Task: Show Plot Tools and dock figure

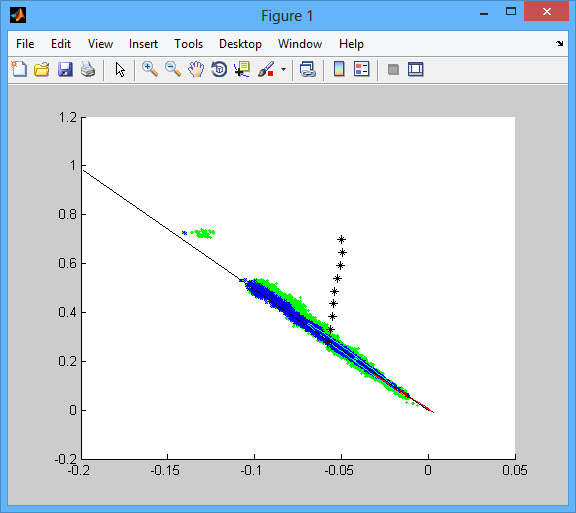Action: point(415,69)
